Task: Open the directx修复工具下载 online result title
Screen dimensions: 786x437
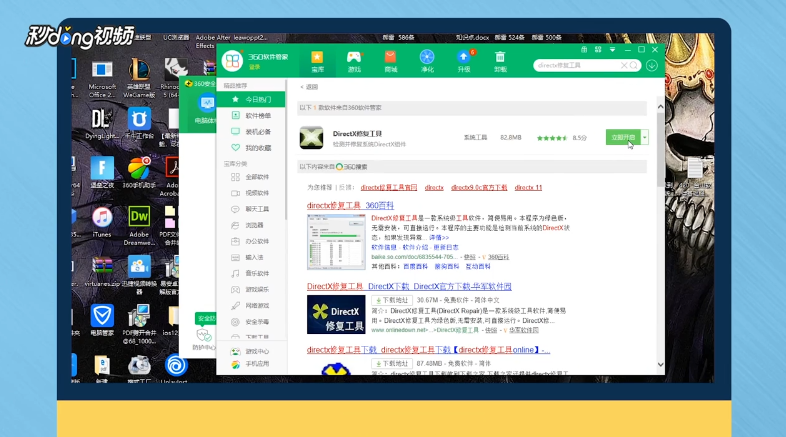Action: [428, 350]
